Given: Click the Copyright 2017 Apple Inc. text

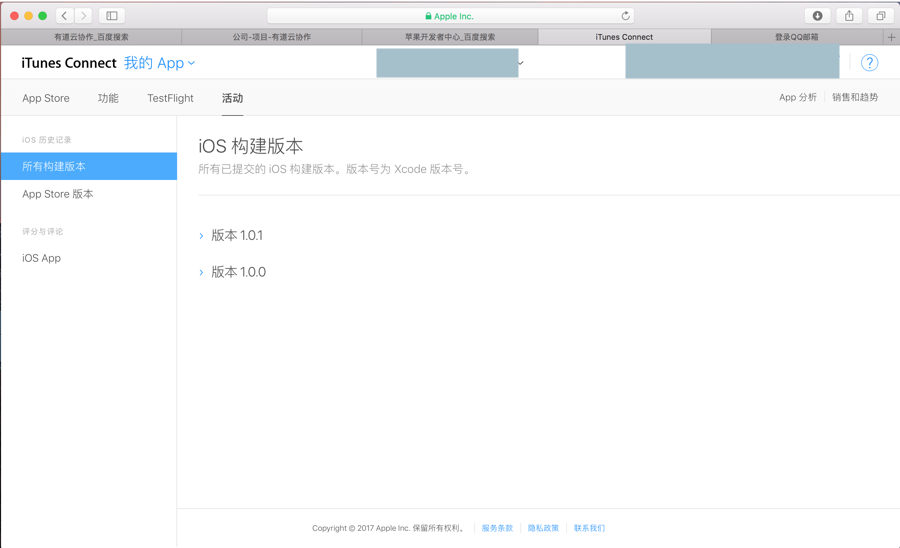Looking at the screenshot, I should pyautogui.click(x=389, y=528).
